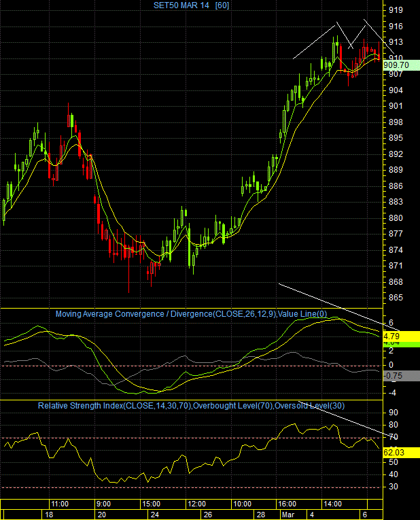Click the date label 20
Screen dimensions: 420x520
[x=102, y=515]
